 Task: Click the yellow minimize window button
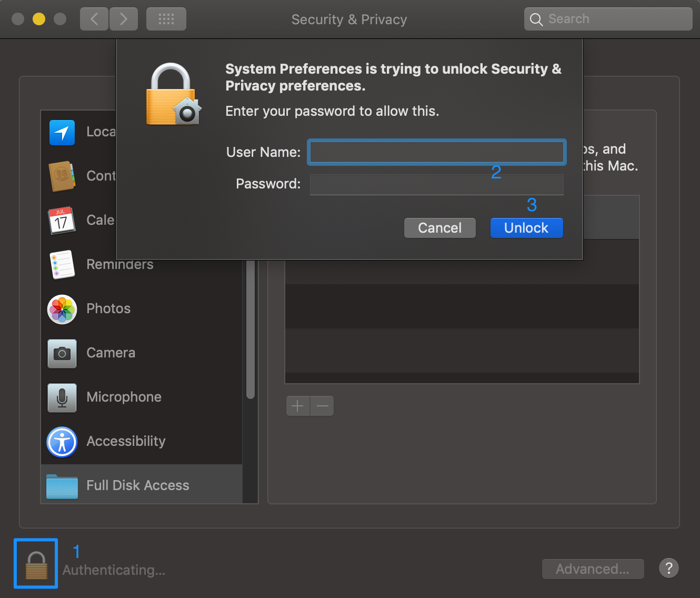click(x=39, y=19)
